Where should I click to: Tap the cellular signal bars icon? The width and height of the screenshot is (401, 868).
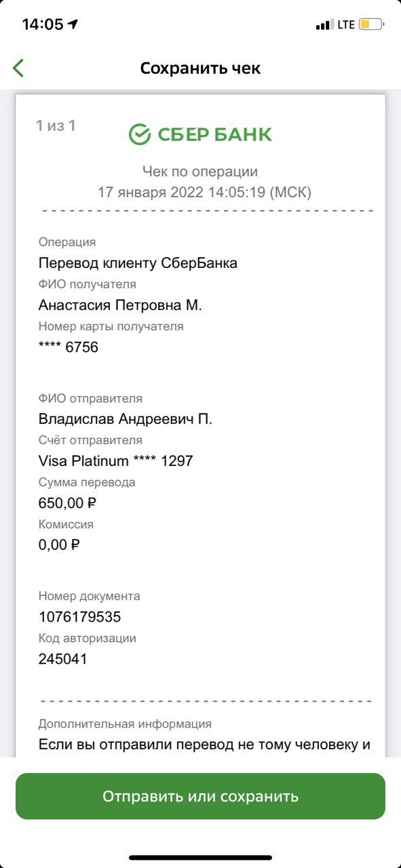pos(324,25)
